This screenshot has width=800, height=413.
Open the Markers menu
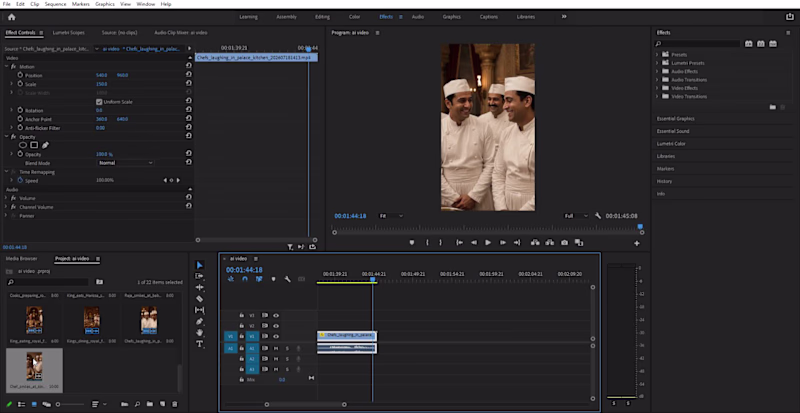[81, 4]
